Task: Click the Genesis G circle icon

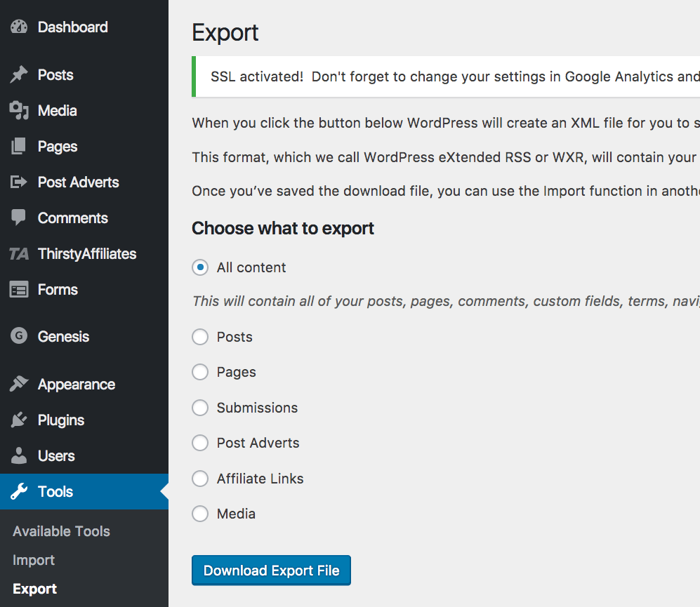Action: 19,337
